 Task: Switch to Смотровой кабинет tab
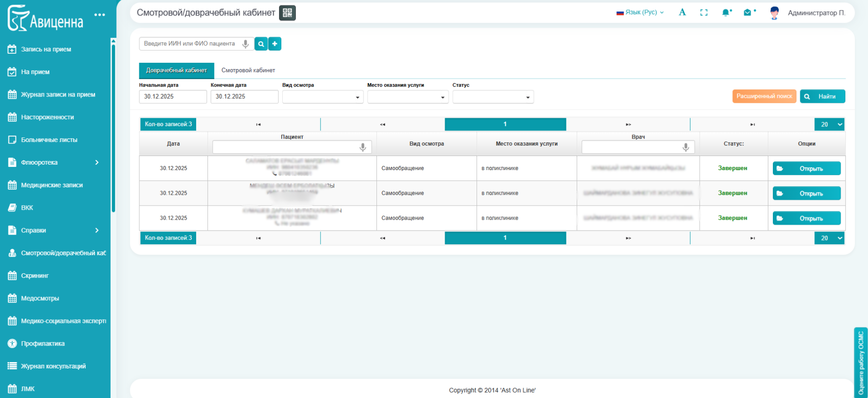248,71
